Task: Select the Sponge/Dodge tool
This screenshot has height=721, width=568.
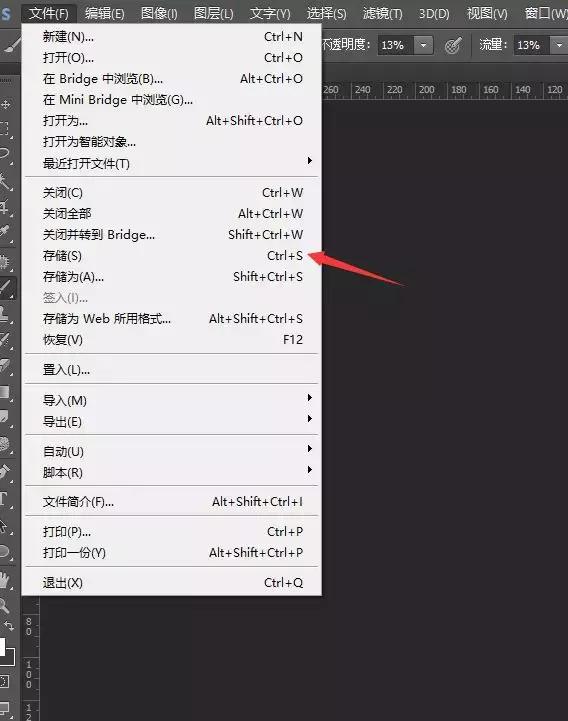Action: click(6, 444)
